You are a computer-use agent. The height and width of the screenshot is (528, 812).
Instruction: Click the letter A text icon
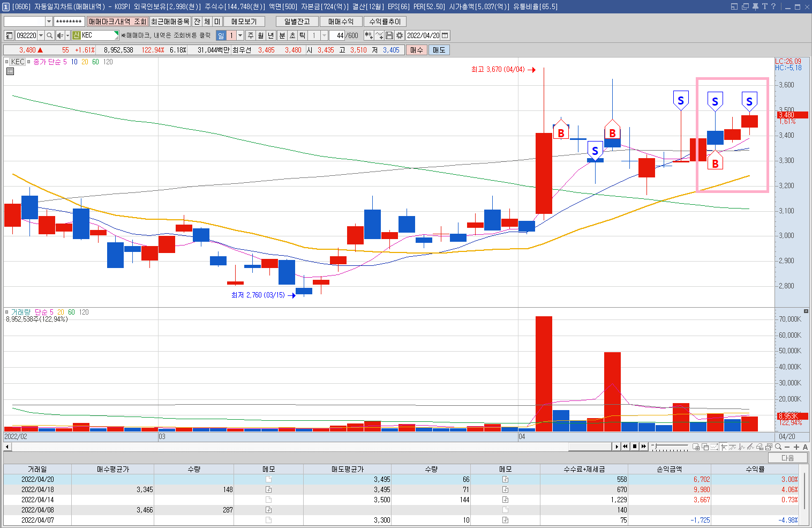coord(805,447)
